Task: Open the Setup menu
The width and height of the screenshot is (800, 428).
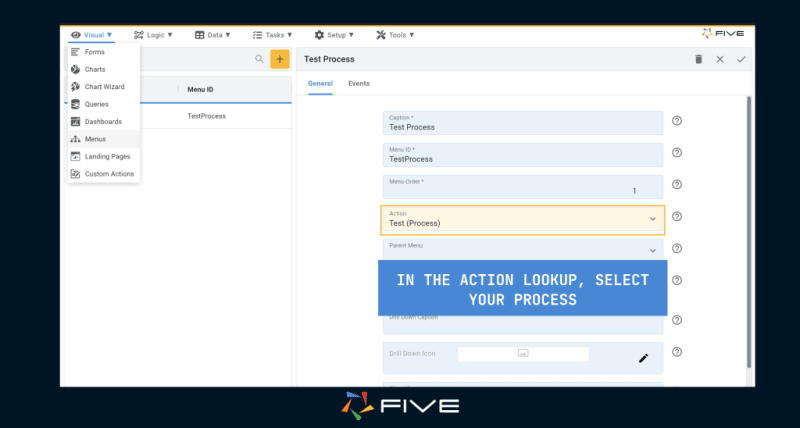Action: (x=334, y=35)
